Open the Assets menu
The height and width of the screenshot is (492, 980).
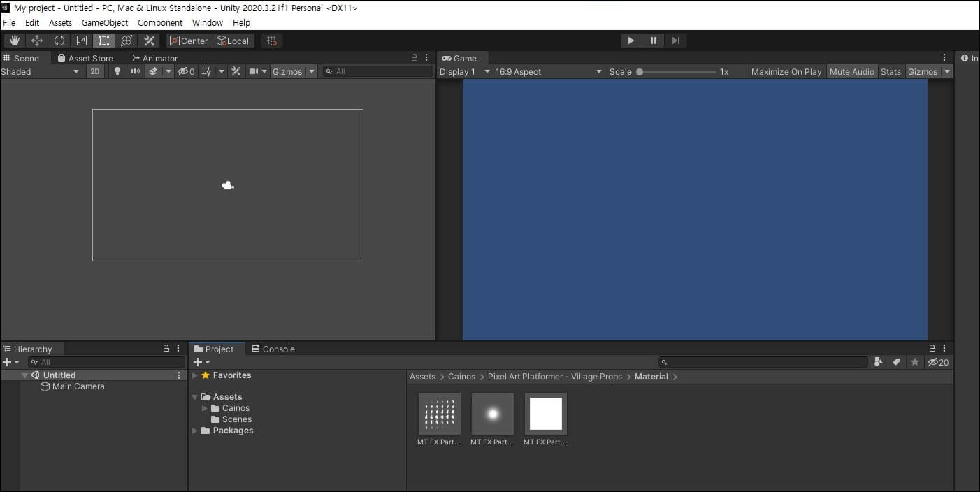60,22
